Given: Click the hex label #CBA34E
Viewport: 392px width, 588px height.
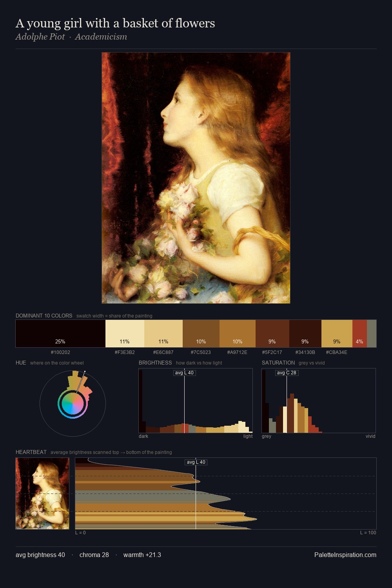Looking at the screenshot, I should coord(337,352).
